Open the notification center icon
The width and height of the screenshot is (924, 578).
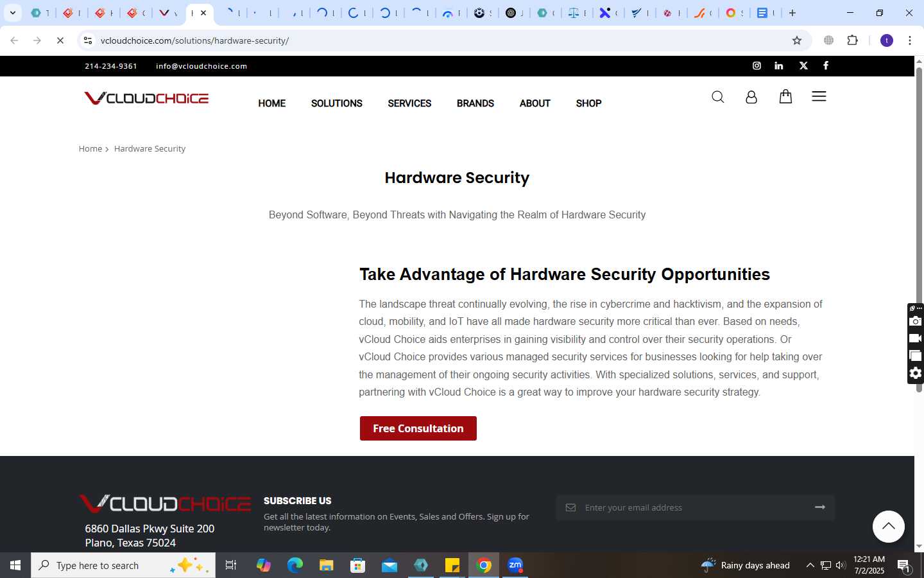pos(904,566)
